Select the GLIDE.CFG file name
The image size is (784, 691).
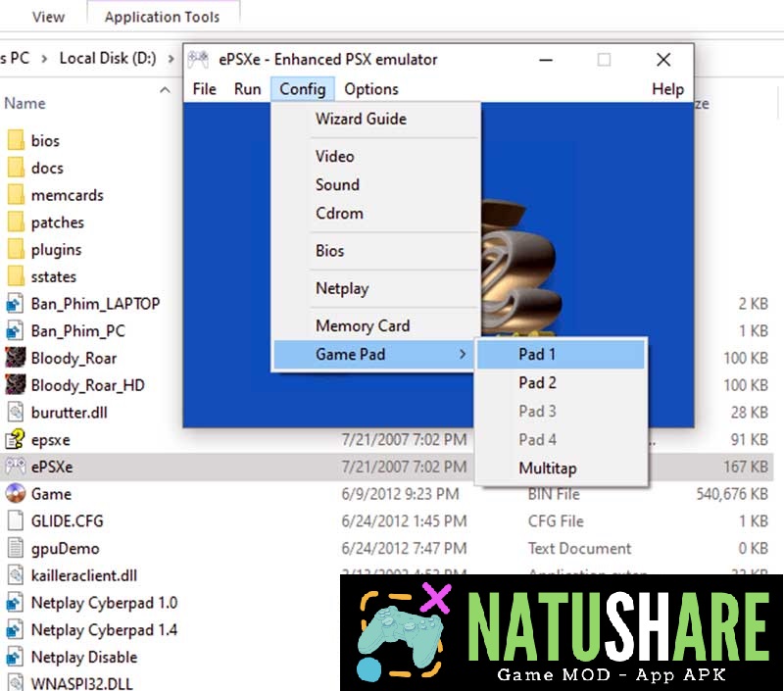(67, 521)
